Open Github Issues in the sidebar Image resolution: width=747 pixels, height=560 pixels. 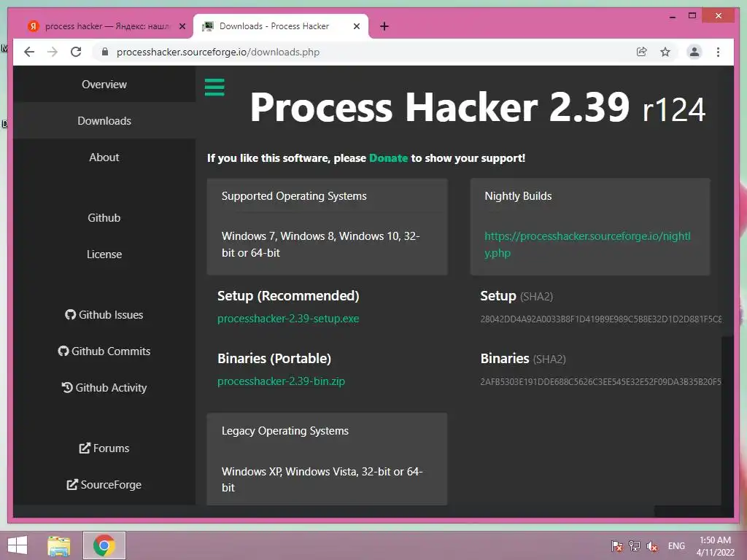pos(104,315)
